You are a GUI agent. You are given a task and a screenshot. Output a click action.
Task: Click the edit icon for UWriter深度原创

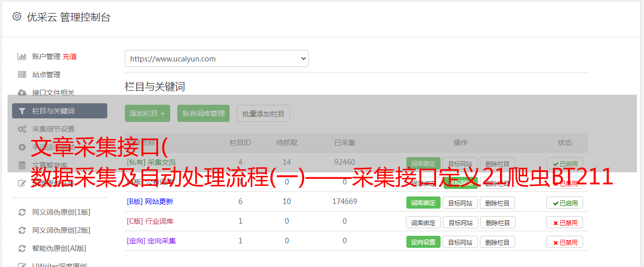coord(22,265)
